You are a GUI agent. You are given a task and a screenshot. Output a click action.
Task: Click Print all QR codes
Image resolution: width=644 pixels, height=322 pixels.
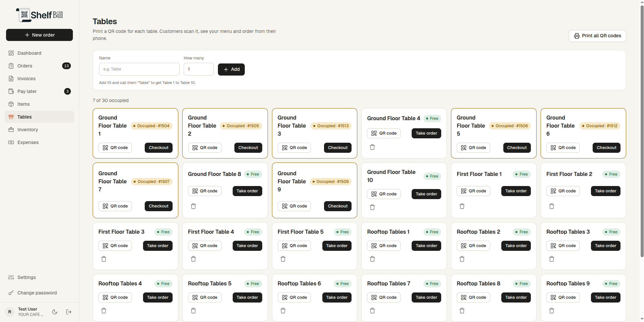[x=597, y=36]
